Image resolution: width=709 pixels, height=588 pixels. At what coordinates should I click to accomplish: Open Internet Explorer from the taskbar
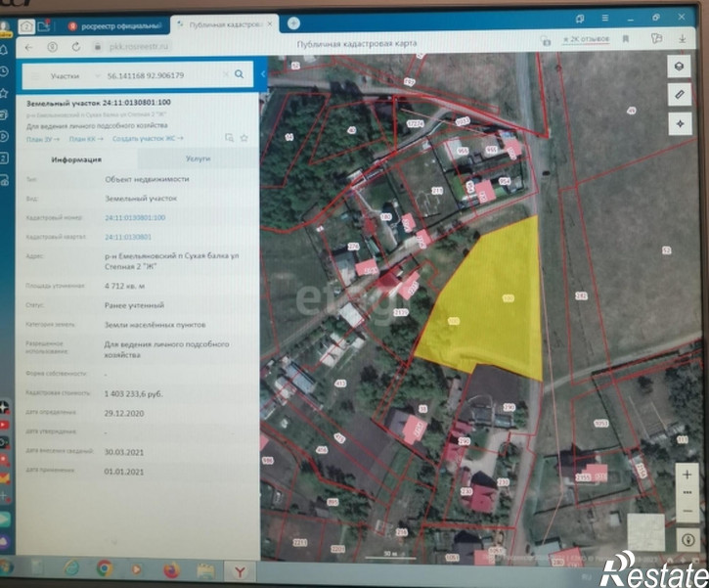(x=72, y=567)
